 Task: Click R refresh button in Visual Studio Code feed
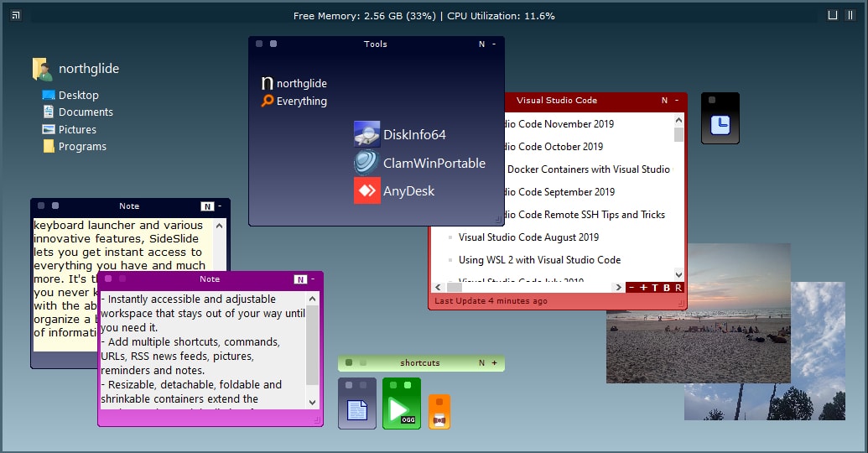tap(678, 288)
